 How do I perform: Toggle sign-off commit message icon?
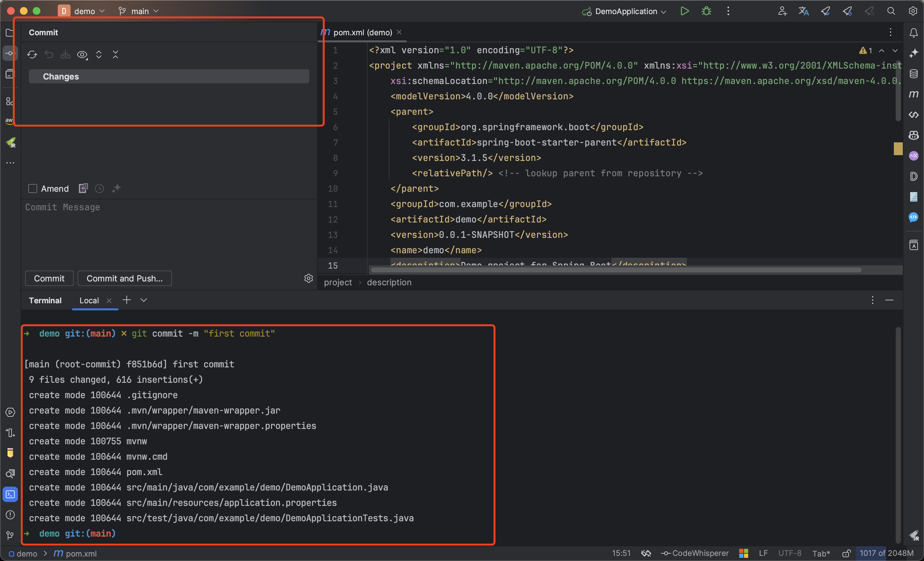point(82,188)
